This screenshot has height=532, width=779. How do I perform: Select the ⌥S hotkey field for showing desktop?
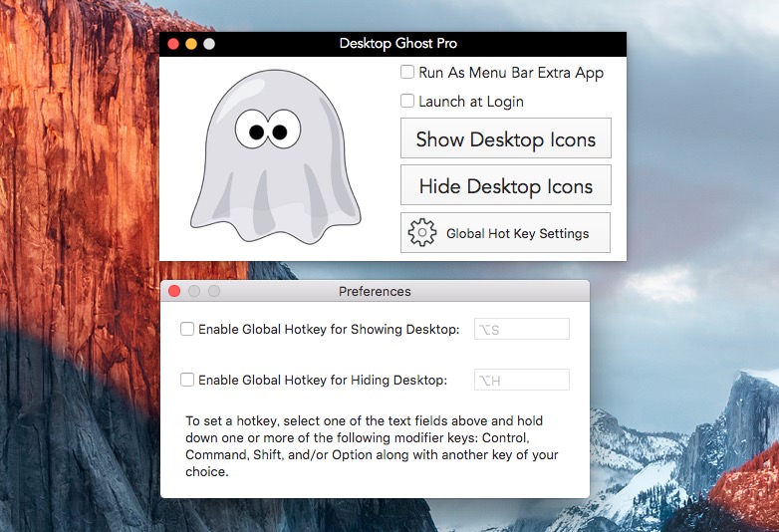pos(521,329)
